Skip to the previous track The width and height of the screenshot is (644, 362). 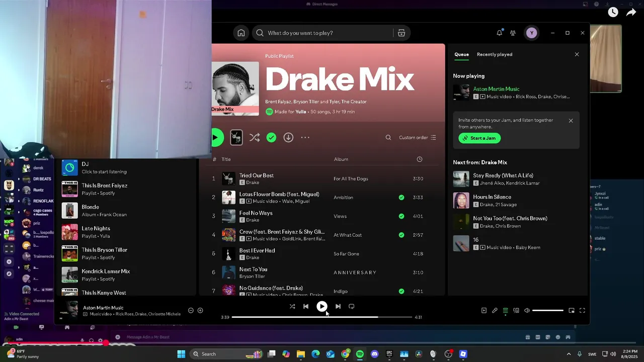(305, 306)
